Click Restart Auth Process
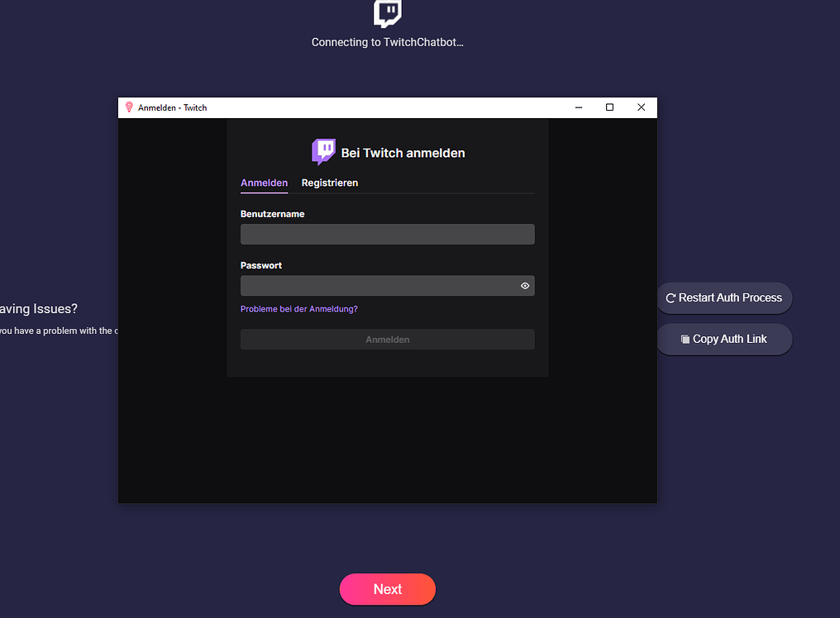This screenshot has height=618, width=840. coord(724,298)
